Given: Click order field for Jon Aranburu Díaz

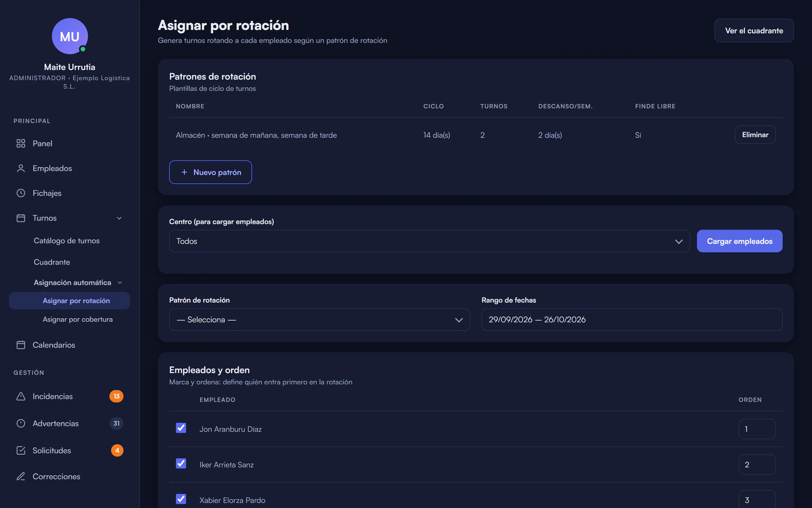Looking at the screenshot, I should click(x=757, y=429).
